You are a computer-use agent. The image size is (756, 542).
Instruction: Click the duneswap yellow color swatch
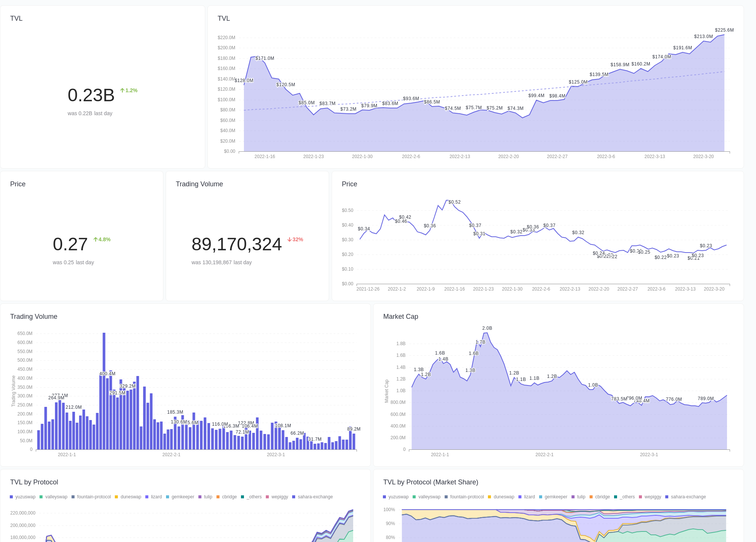117,497
